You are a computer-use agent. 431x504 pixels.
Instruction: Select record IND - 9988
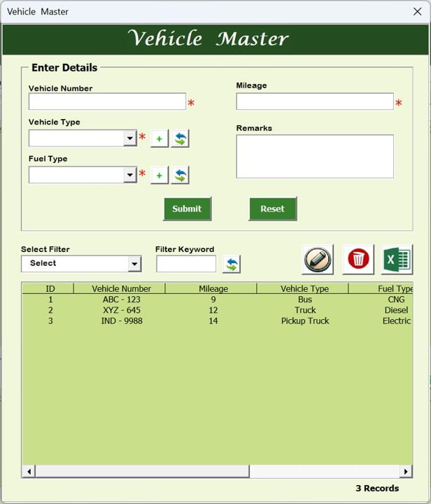(x=122, y=321)
